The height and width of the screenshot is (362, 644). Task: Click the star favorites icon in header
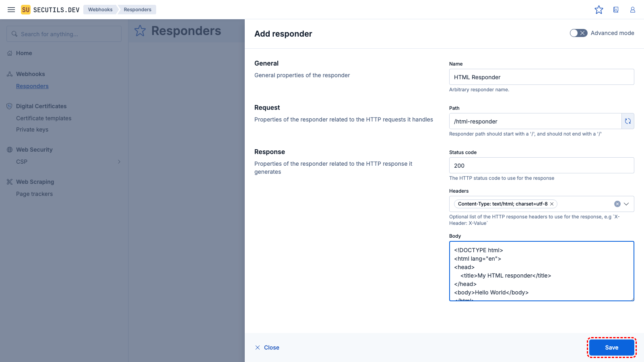[599, 10]
